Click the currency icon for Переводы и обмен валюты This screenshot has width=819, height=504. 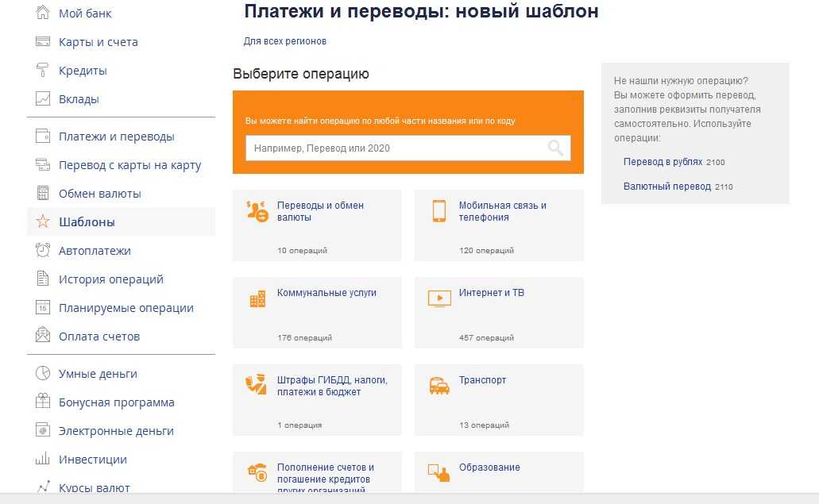point(257,211)
